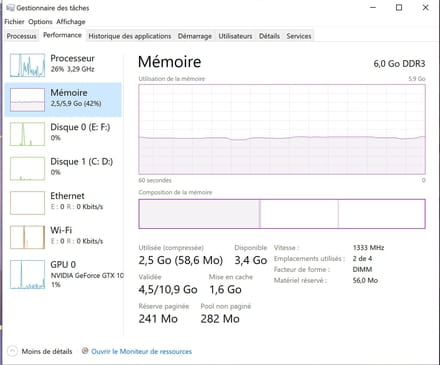The width and height of the screenshot is (440, 365).
Task: Open Ouvrir le Moniteur de ressources link
Action: tap(142, 351)
